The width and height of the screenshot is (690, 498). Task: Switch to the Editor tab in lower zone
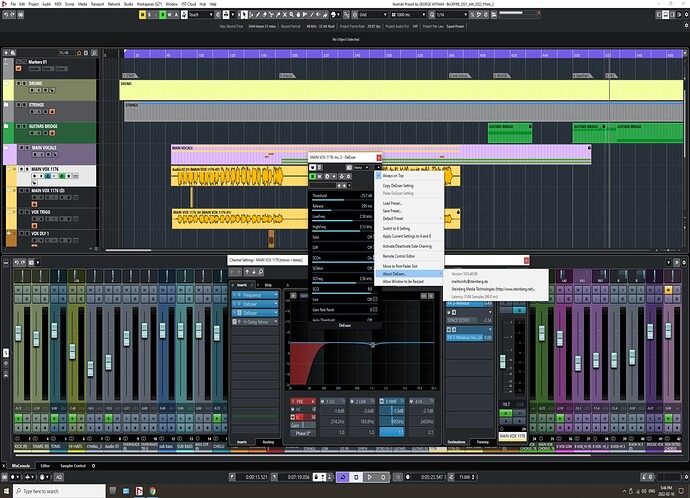pos(45,465)
